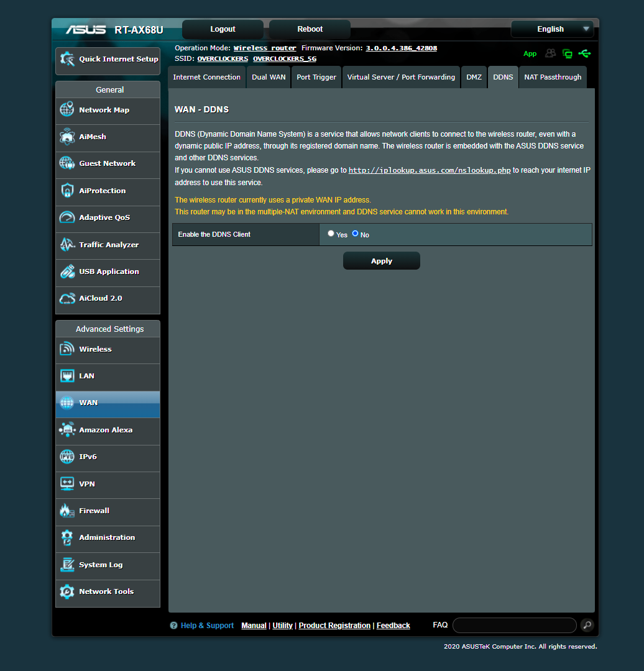Switch to the Internet Connection tab
644x671 pixels.
[x=207, y=77]
